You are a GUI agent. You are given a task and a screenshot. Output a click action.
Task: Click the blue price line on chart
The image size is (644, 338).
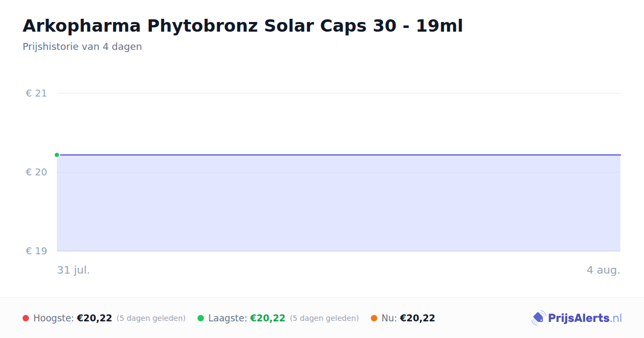pyautogui.click(x=339, y=155)
